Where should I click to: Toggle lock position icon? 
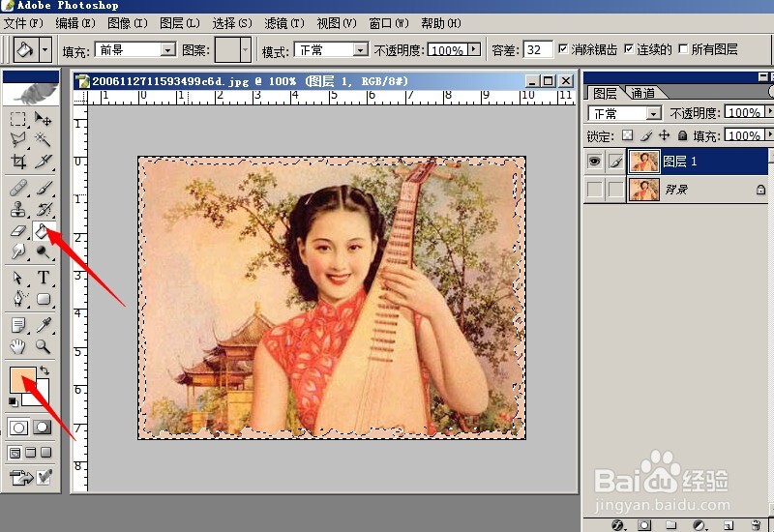tap(665, 135)
